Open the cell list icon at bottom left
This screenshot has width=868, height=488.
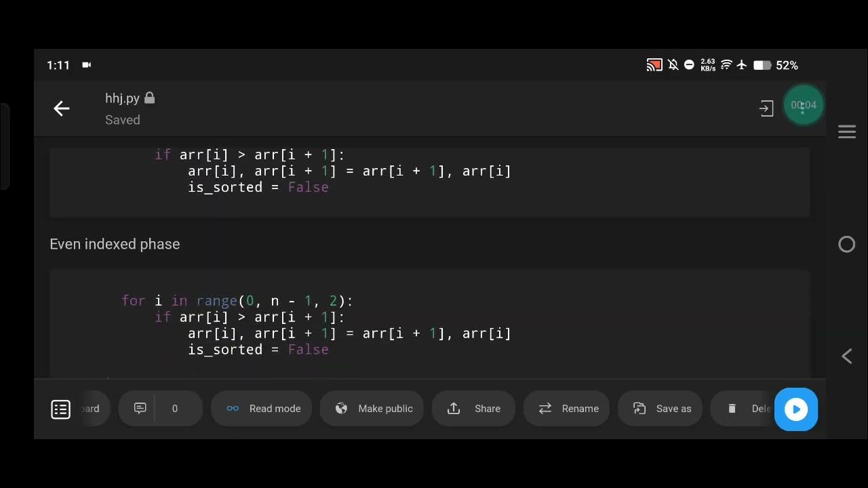pyautogui.click(x=61, y=409)
